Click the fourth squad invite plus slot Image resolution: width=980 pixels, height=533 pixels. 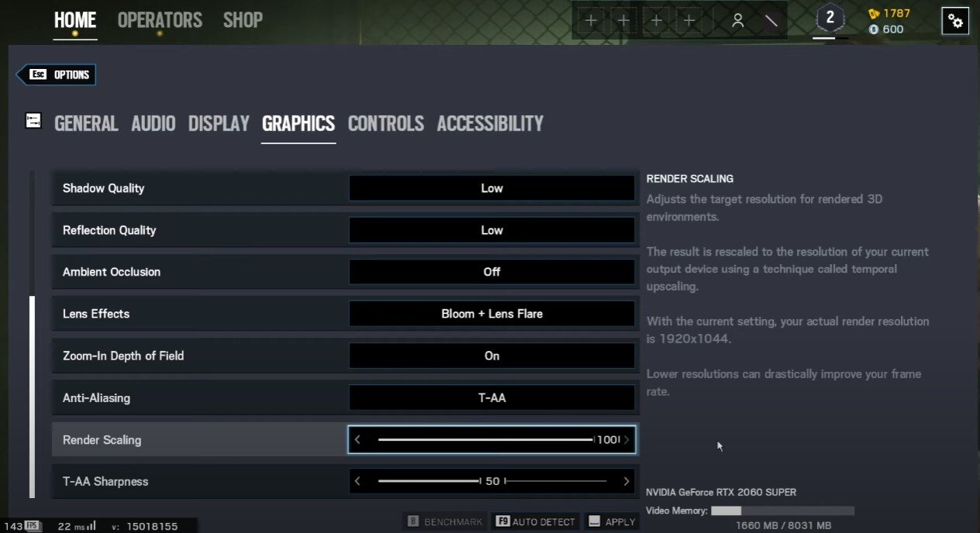coord(689,21)
